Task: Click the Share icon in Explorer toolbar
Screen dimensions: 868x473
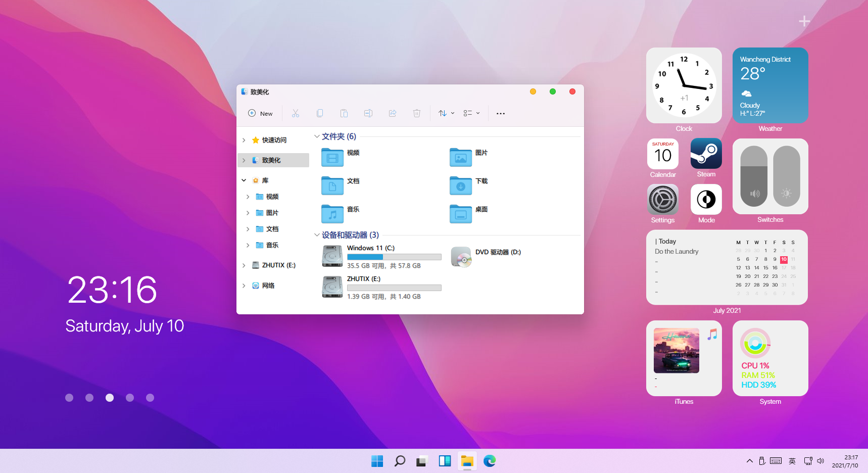Action: point(393,113)
